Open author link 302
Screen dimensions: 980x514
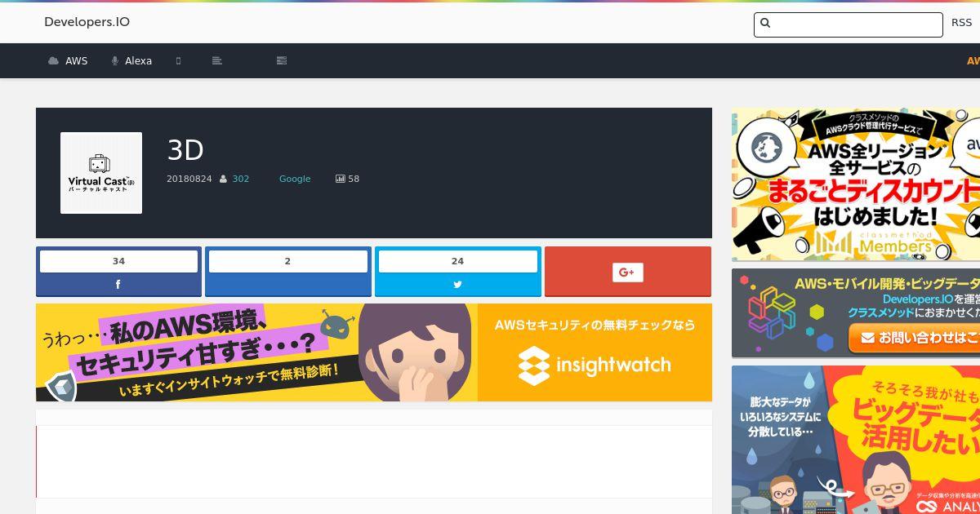click(241, 179)
